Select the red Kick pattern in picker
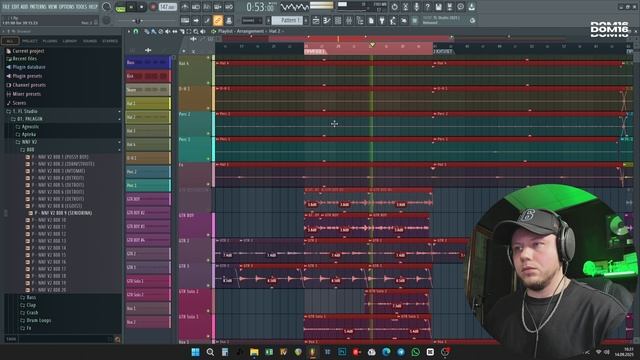The image size is (640, 360). 148,76
